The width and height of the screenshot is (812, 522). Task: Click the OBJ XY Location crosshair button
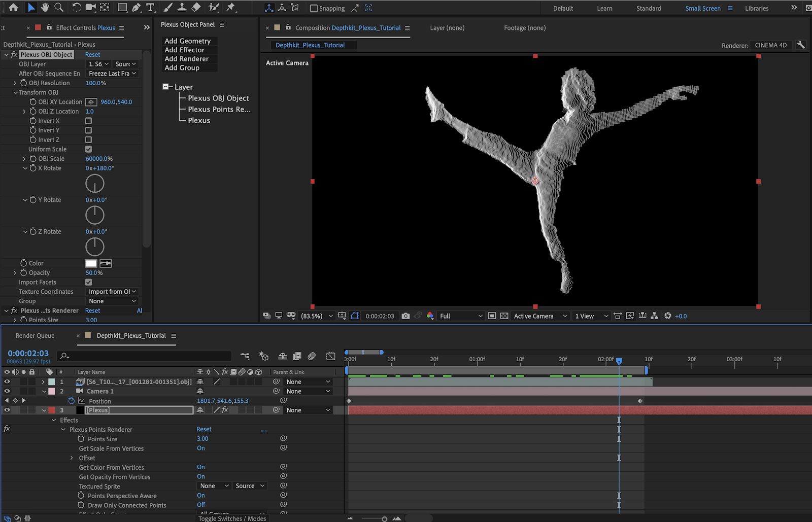(91, 102)
